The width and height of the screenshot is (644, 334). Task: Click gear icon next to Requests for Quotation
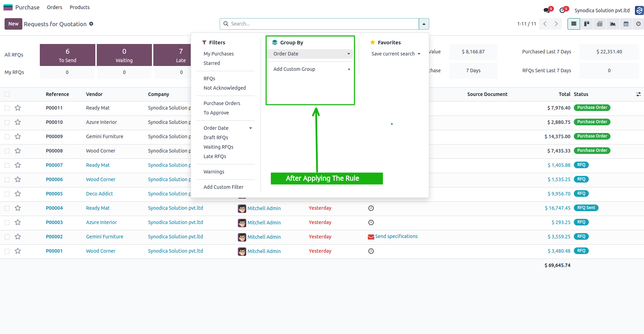point(91,24)
